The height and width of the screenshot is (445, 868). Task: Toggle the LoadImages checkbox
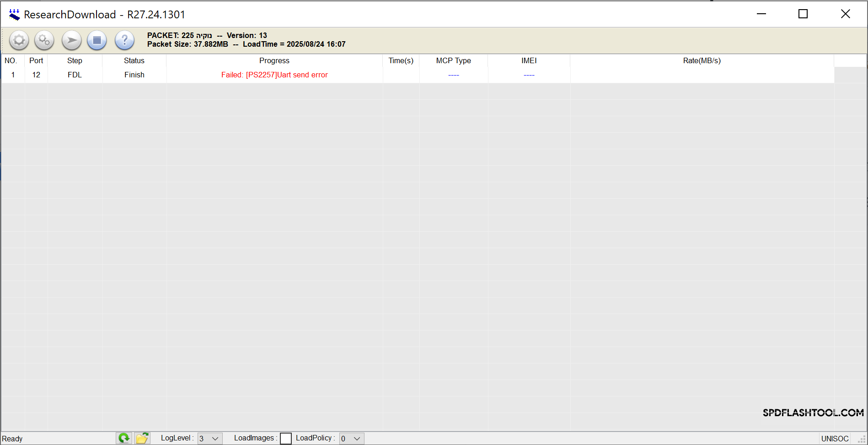[286, 439]
